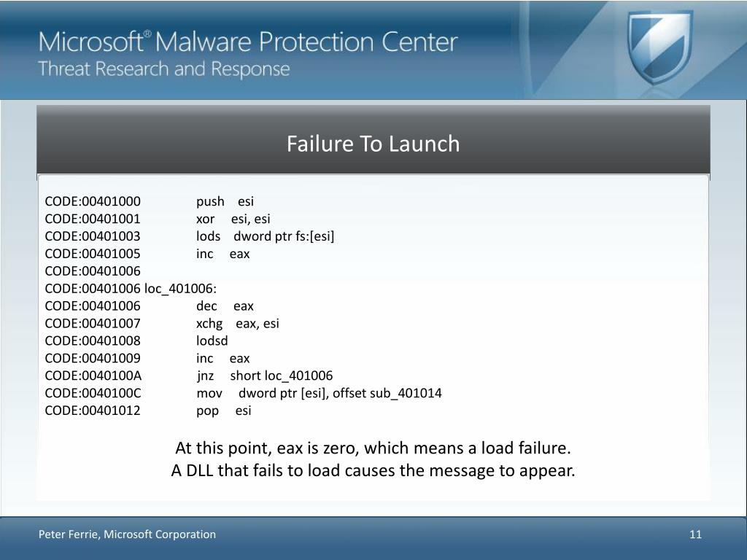Click the DLL fails to load sentence
The height and width of the screenshot is (560, 747).
(373, 470)
